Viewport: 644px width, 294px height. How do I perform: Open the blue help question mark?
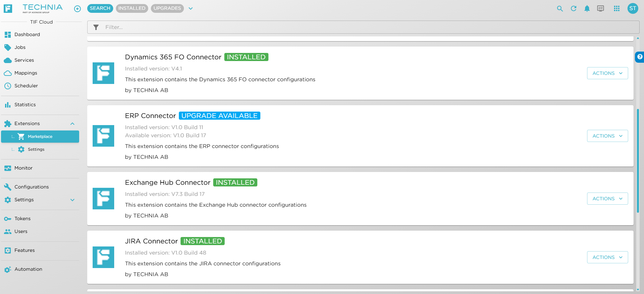coord(640,57)
